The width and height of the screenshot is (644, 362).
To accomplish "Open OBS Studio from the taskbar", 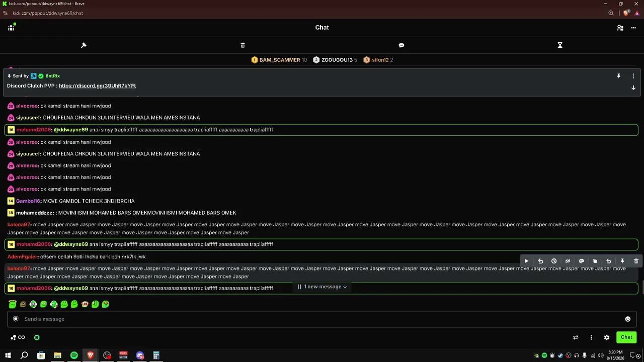I will click(x=107, y=355).
